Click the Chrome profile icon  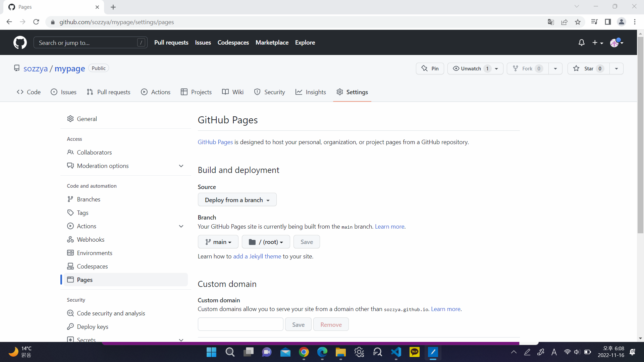tap(621, 22)
